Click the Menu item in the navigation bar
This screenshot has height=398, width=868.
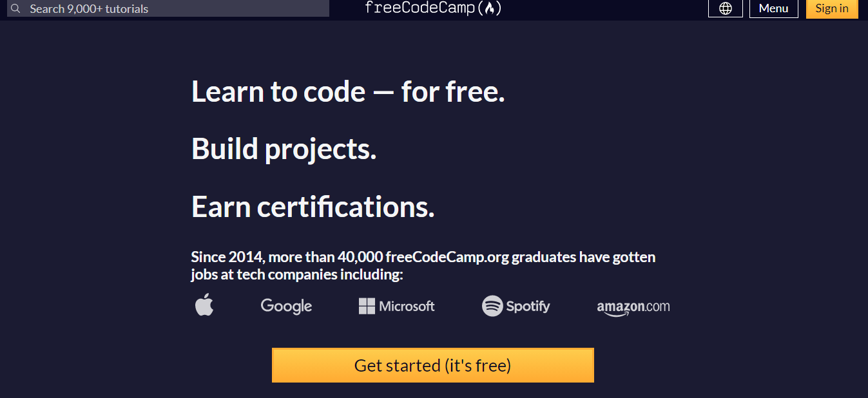pyautogui.click(x=773, y=8)
